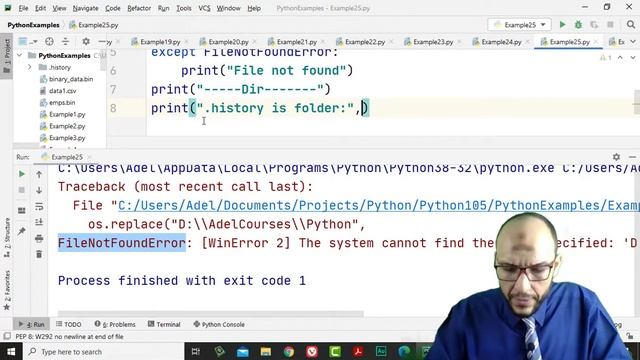Open Run panel settings gear
The width and height of the screenshot is (640, 360).
[x=616, y=157]
